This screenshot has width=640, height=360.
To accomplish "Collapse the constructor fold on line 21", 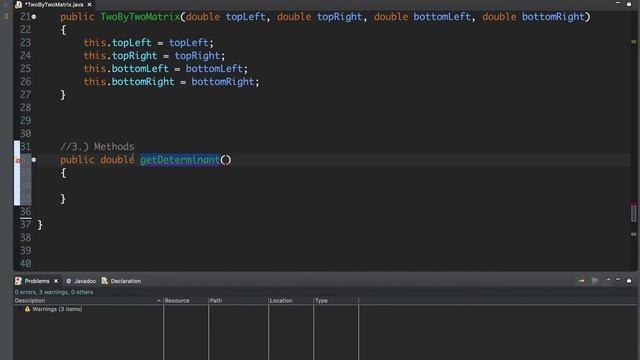I will coord(34,17).
